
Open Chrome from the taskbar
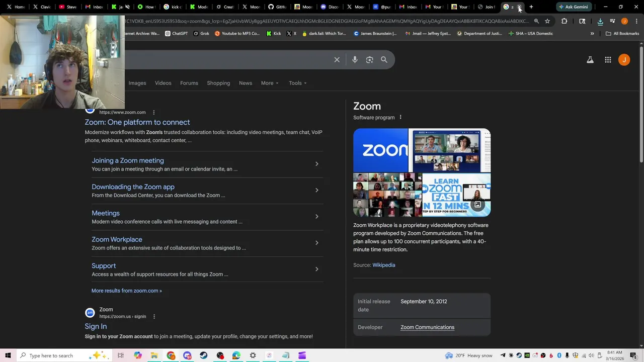coord(171,355)
